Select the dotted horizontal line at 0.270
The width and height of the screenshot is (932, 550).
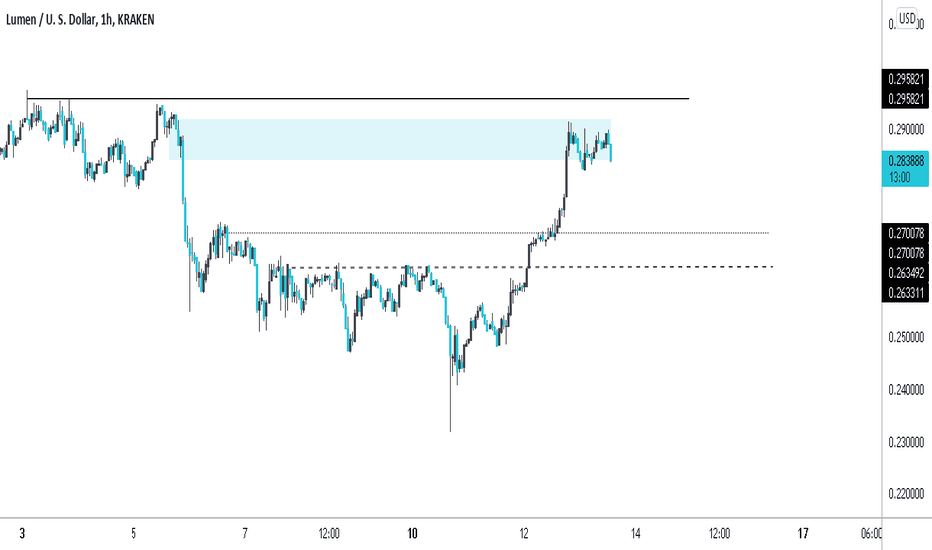[498, 232]
